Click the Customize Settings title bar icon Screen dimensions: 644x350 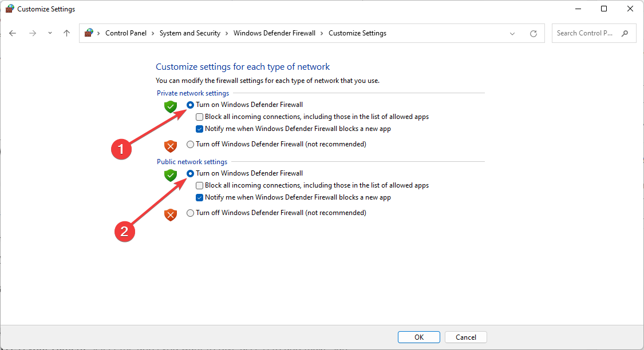pos(10,9)
